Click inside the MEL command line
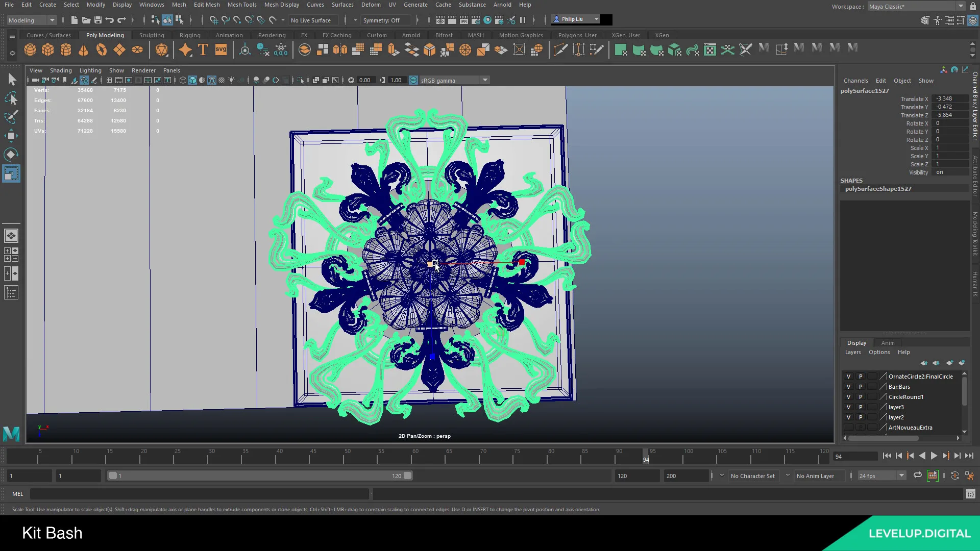This screenshot has height=551, width=980. 199,494
